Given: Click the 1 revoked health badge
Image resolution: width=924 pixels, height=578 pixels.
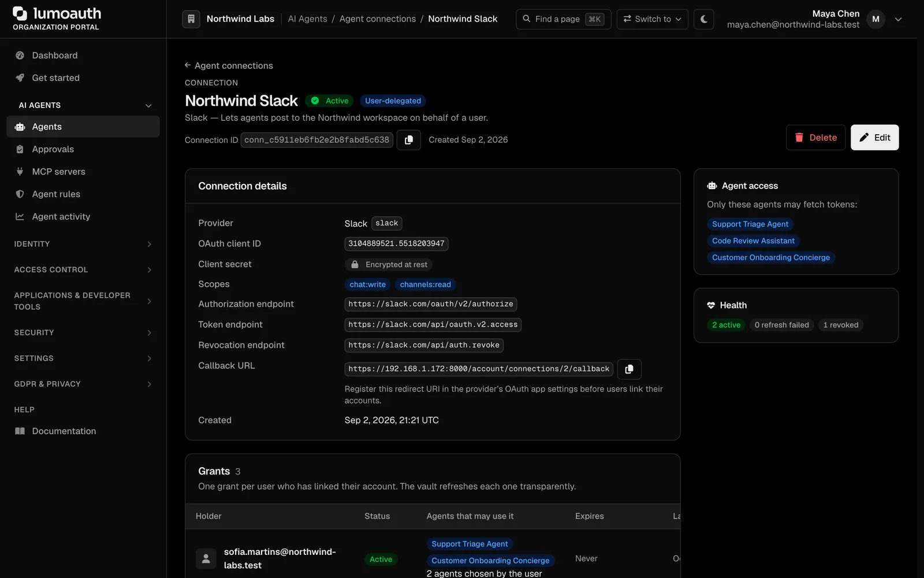Looking at the screenshot, I should [x=841, y=325].
